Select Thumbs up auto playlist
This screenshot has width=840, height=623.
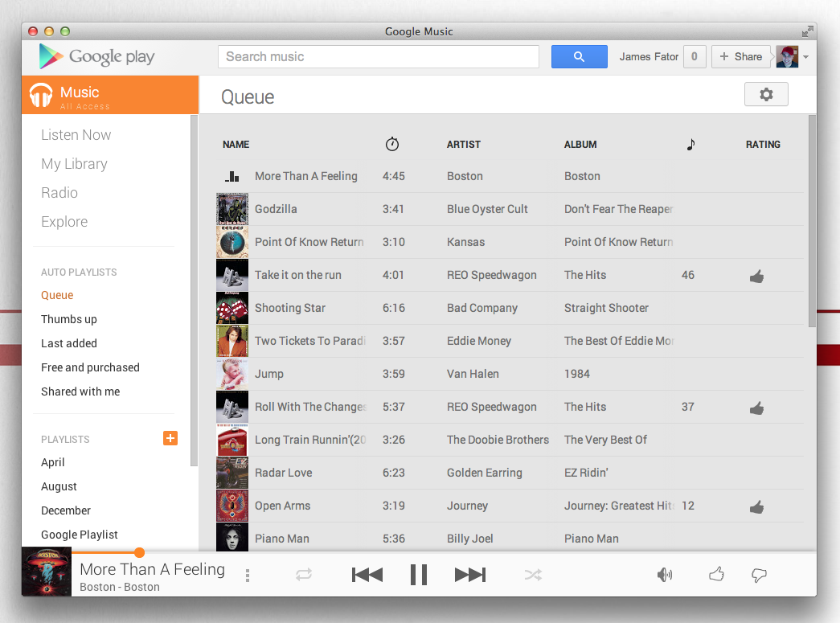point(69,319)
